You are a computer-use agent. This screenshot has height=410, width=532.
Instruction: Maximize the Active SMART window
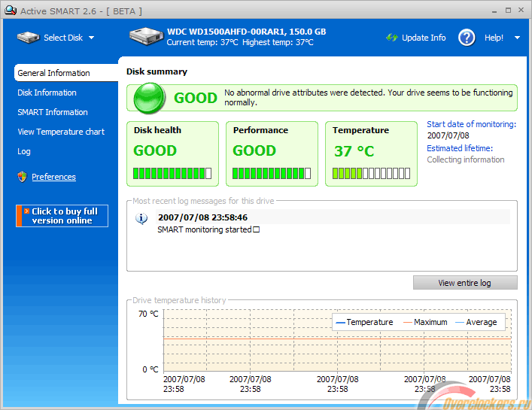click(x=508, y=11)
